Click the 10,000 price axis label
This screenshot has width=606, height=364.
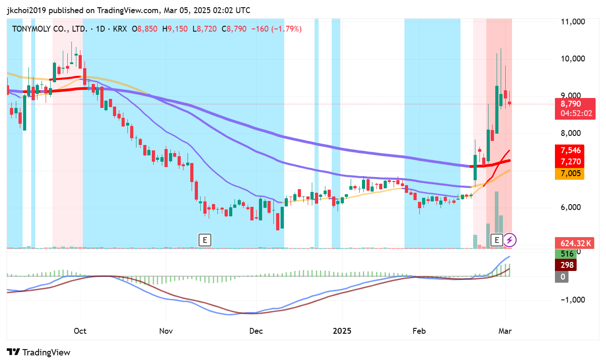(573, 59)
